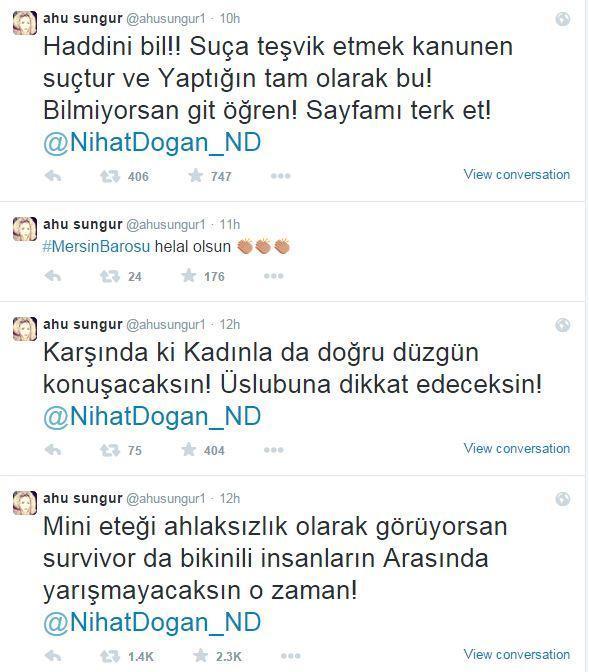589x672 pixels.
Task: Favorite the tweet with 176 stars
Action: point(189,276)
